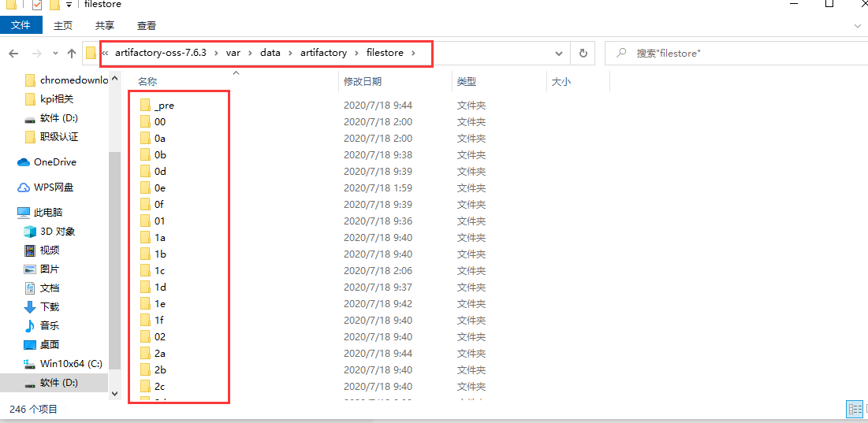Click the date 2020/7/18 9:44 of _pre
Viewport: 868px width, 423px height.
(378, 105)
